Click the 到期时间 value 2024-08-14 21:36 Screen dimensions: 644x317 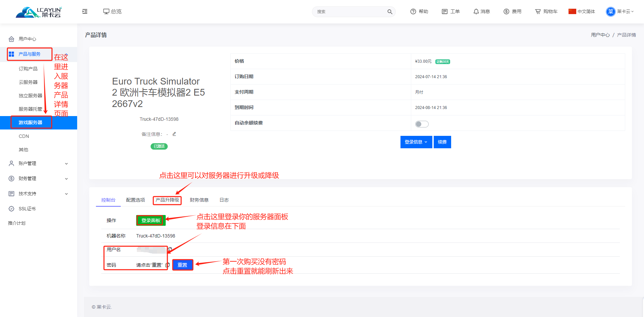431,108
